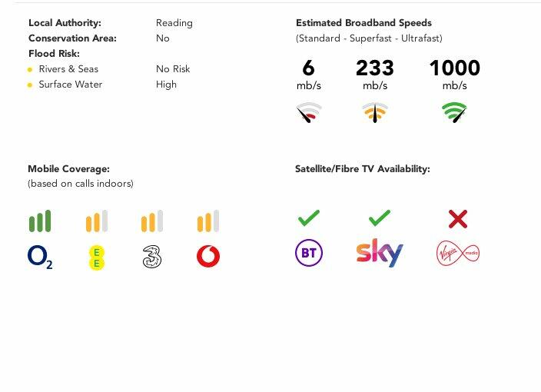Click the red cross above Virgin Media
This screenshot has width=541, height=392.
click(x=458, y=219)
